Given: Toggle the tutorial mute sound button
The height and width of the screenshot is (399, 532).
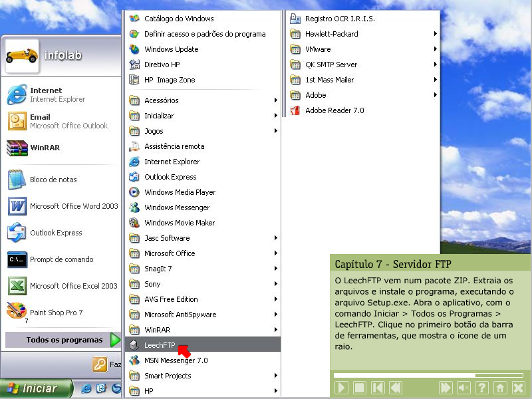Looking at the screenshot, I should coord(464,388).
